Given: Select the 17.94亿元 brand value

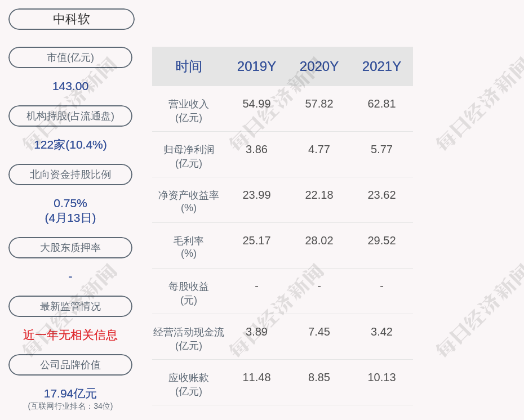Looking at the screenshot, I should click(70, 394).
